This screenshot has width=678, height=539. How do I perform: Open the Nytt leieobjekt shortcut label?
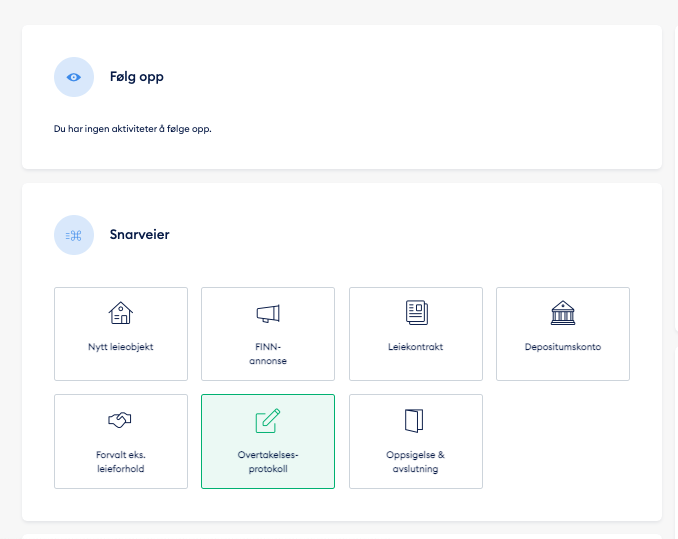pyautogui.click(x=120, y=347)
